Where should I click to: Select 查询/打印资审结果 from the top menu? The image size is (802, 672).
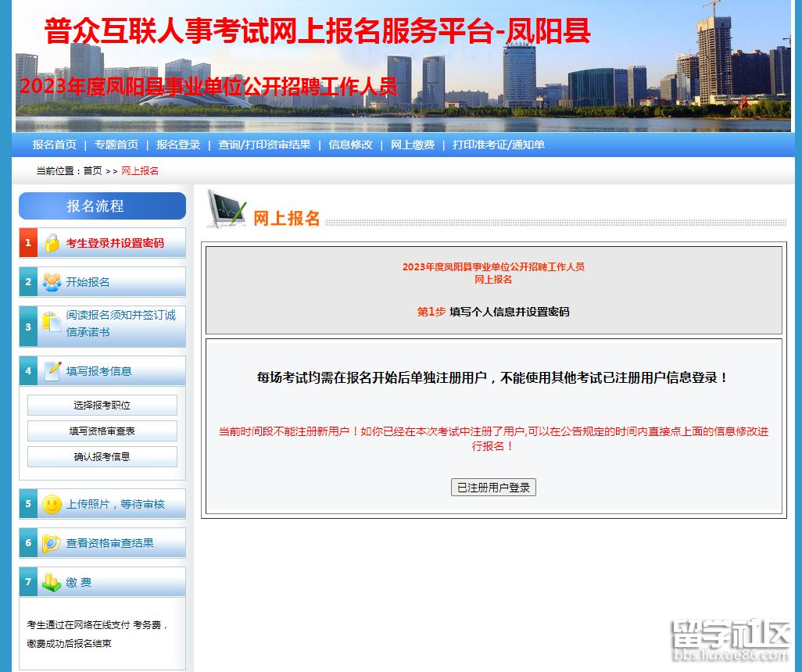264,145
